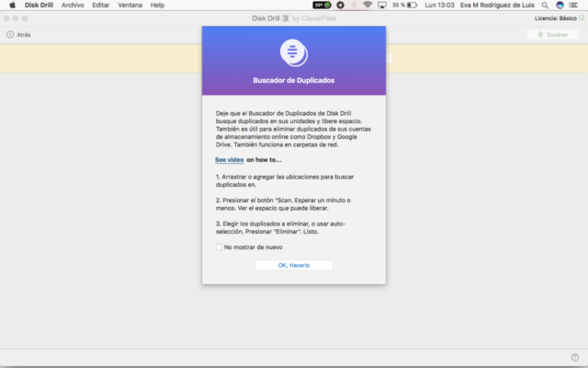Open the Archivo menu
The image size is (588, 368).
point(73,5)
